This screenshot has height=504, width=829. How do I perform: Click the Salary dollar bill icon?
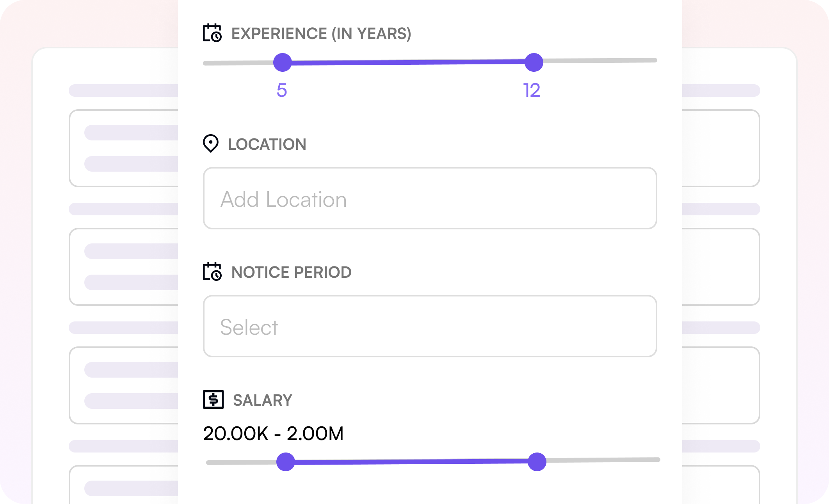tap(213, 399)
